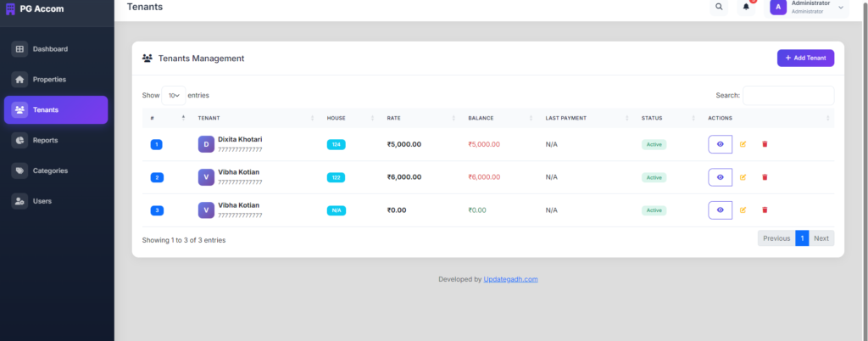
Task: Sort table by the # column
Action: point(168,118)
